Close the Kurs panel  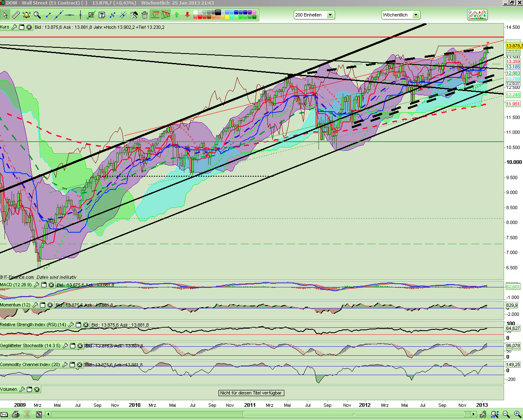[29, 27]
